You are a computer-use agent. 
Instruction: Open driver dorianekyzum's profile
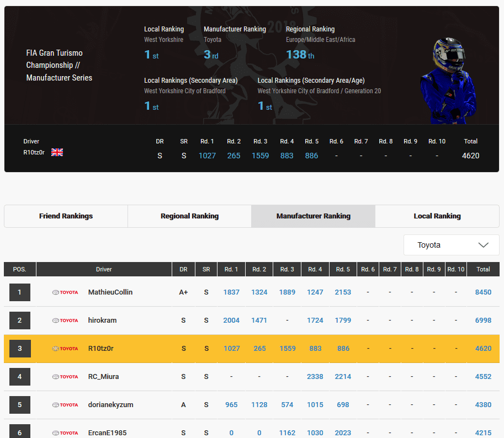[x=110, y=405]
